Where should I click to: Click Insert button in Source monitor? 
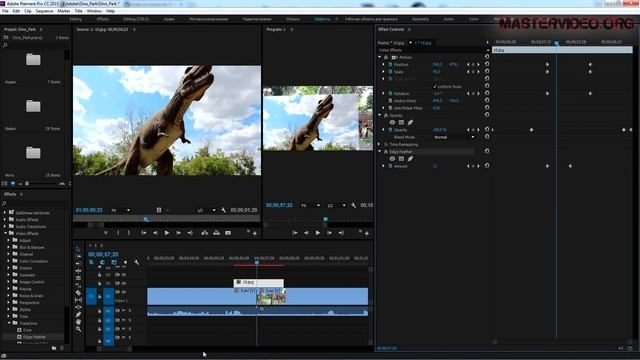point(205,233)
